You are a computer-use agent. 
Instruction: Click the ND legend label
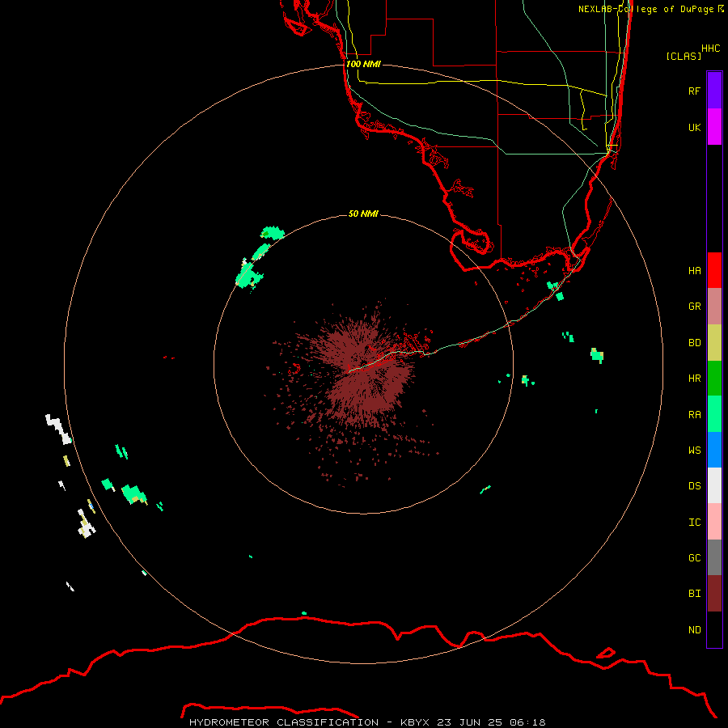pyautogui.click(x=694, y=629)
